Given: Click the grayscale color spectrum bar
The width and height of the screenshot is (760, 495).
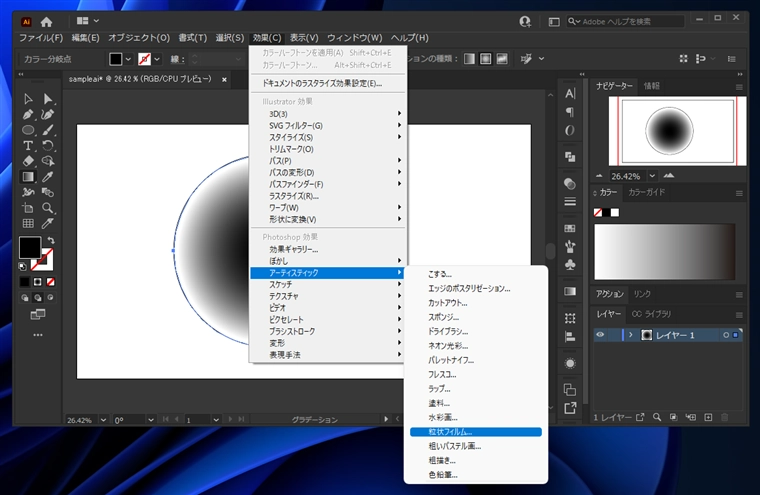Looking at the screenshot, I should (665, 252).
